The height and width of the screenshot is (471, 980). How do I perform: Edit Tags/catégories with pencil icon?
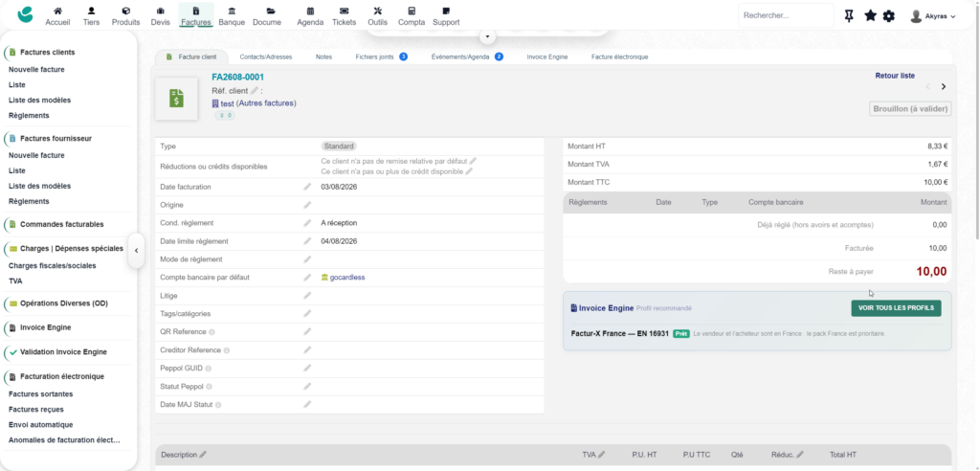[307, 314]
